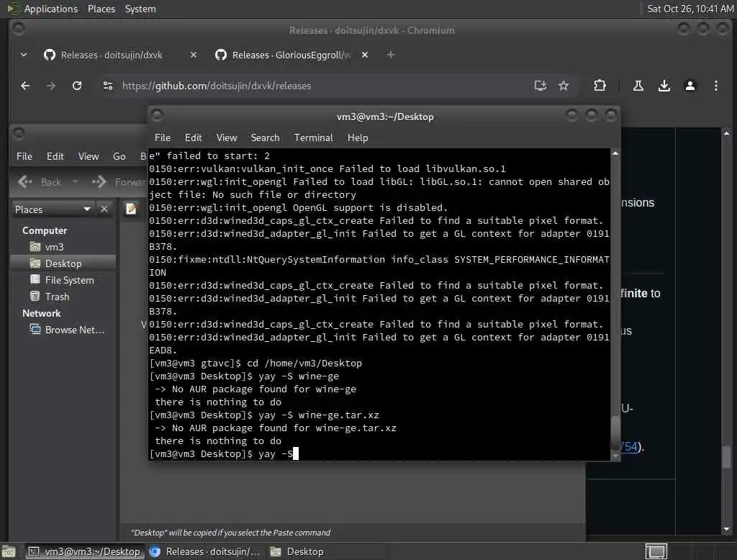737x560 pixels.
Task: Open a new Chromium tab
Action: [390, 55]
